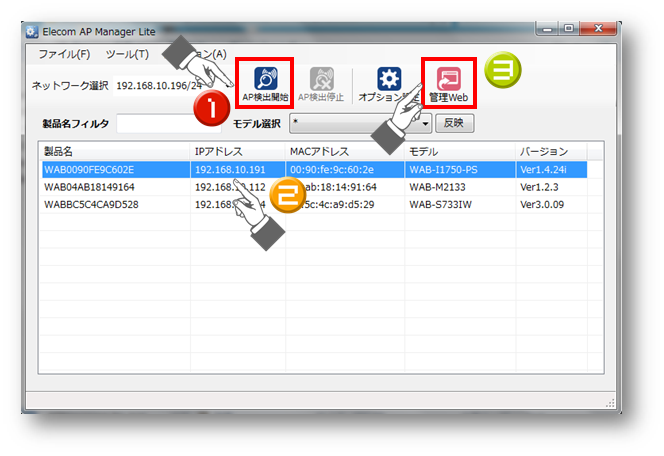Click version cell Ver3.0.09
Viewport: 664px width, 456px height.
(x=542, y=205)
